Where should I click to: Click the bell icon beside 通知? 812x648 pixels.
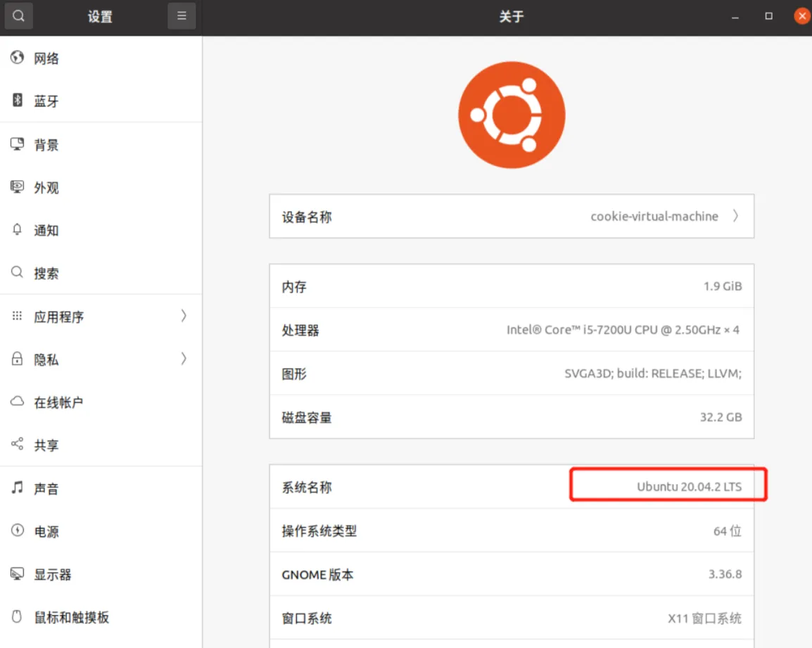click(17, 229)
